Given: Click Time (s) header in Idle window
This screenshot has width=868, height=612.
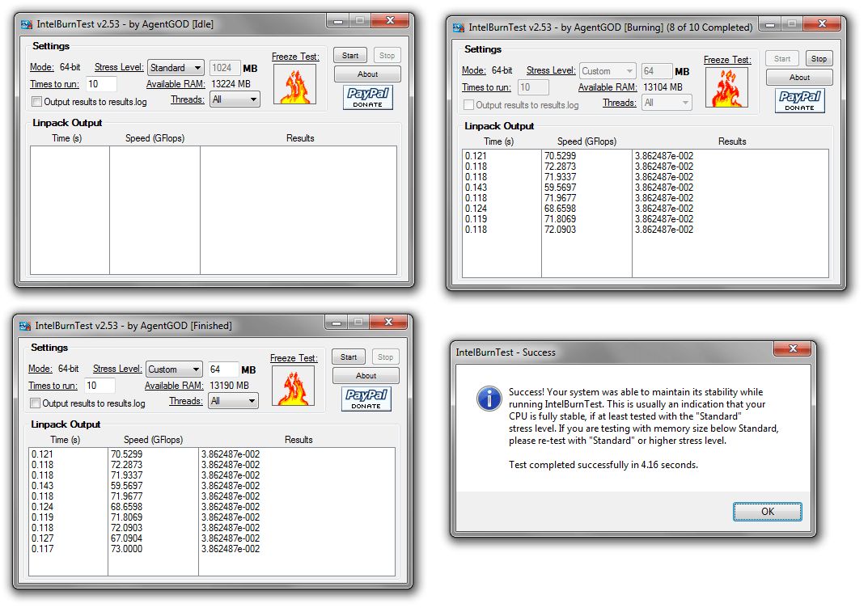Looking at the screenshot, I should point(66,138).
